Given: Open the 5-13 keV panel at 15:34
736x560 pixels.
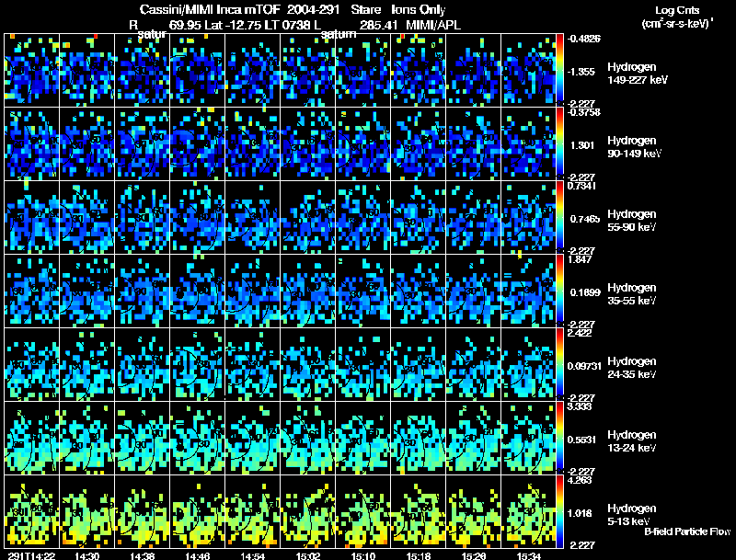Looking at the screenshot, I should tap(528, 511).
